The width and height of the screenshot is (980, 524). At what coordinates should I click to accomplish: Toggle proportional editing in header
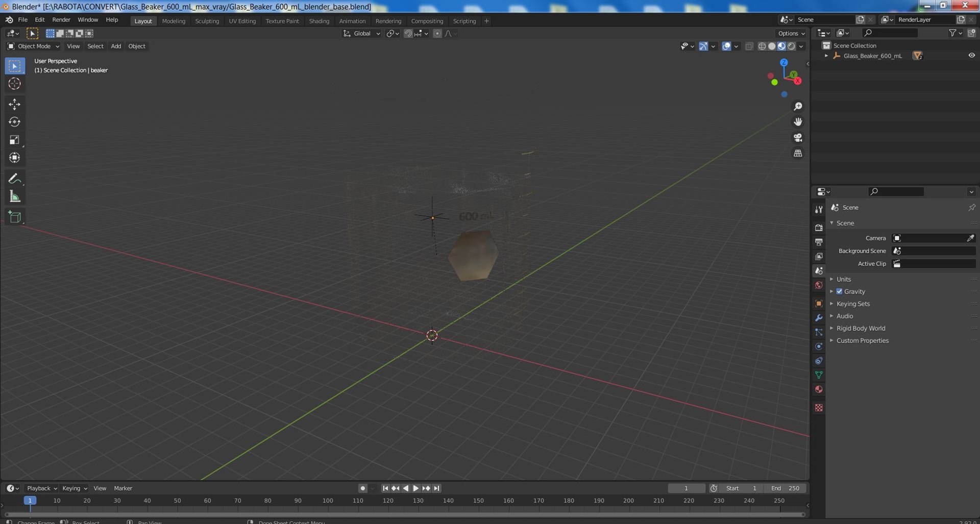click(x=437, y=34)
